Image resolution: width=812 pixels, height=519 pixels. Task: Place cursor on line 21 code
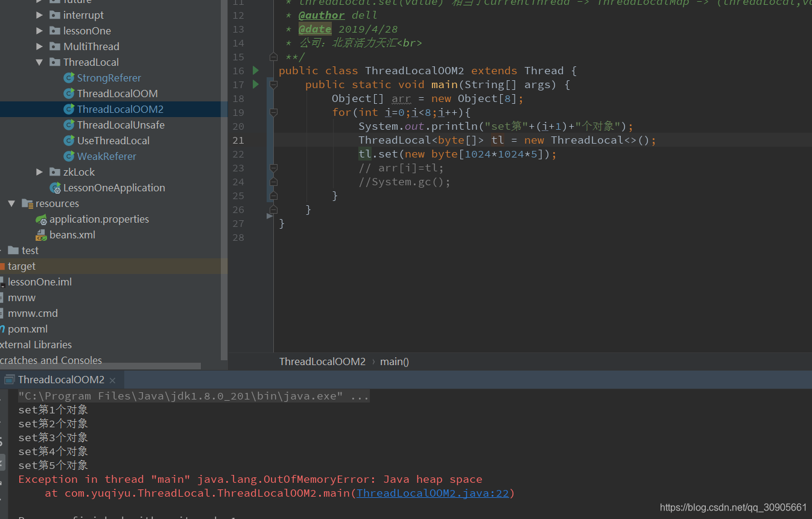pos(507,140)
